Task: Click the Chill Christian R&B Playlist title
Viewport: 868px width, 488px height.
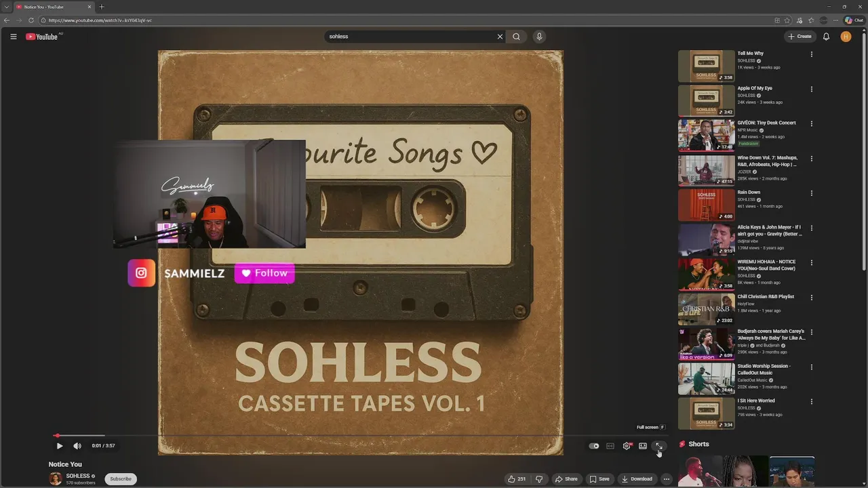Action: (766, 297)
